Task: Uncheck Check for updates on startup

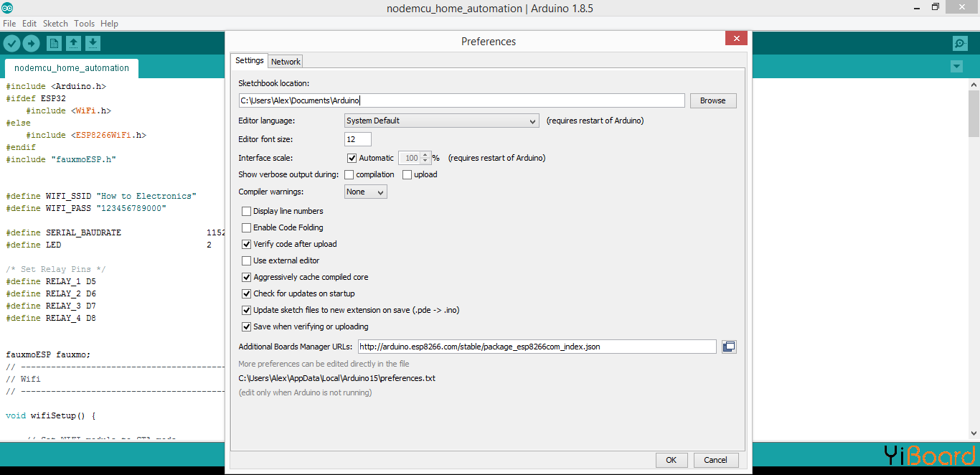Action: click(247, 293)
